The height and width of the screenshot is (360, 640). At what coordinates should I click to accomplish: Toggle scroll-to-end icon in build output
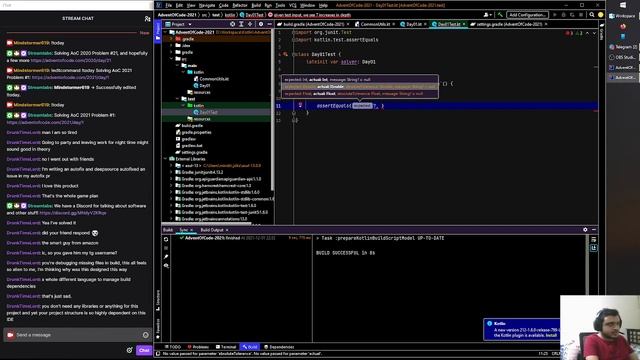click(594, 248)
